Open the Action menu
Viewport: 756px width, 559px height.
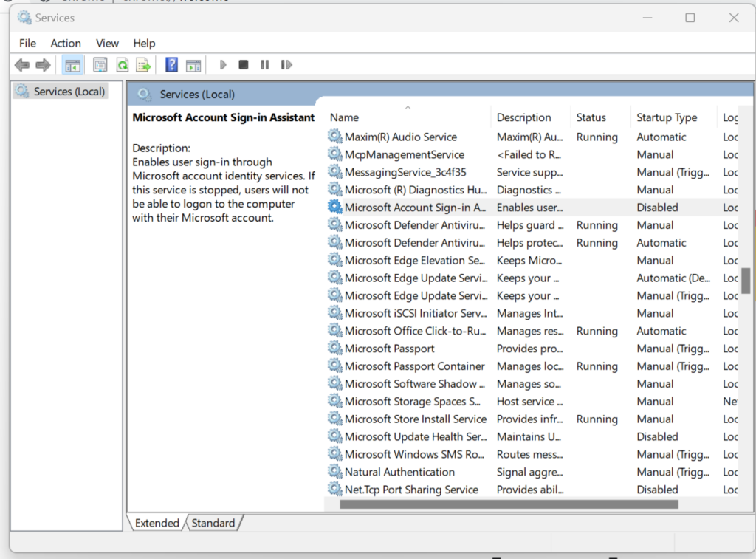click(x=66, y=44)
